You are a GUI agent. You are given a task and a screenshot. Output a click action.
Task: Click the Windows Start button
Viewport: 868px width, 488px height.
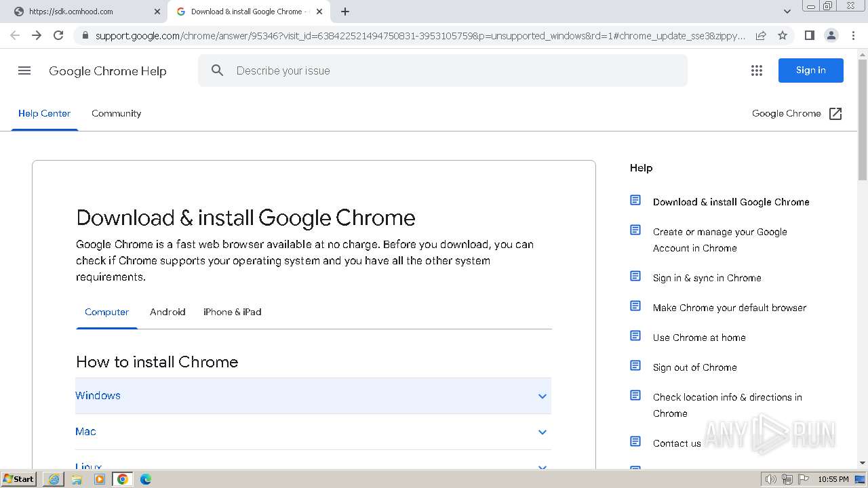tap(19, 479)
